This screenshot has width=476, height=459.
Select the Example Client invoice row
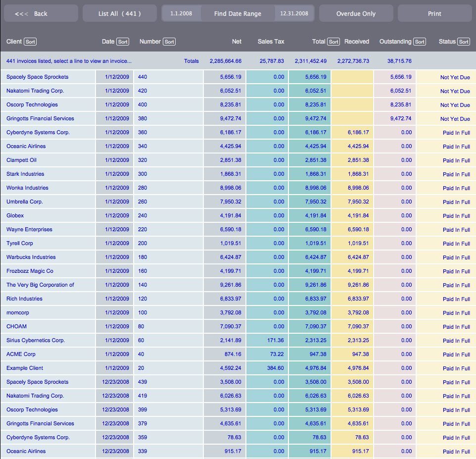(238, 368)
